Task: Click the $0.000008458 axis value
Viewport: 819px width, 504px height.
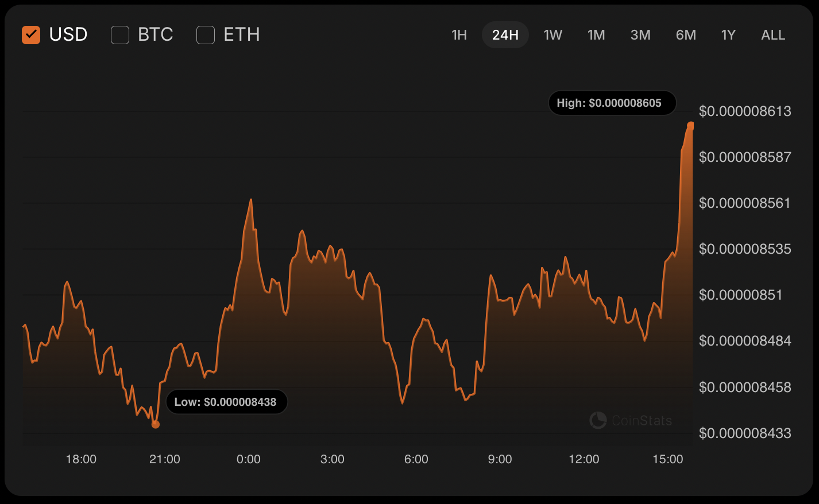Action: [745, 387]
